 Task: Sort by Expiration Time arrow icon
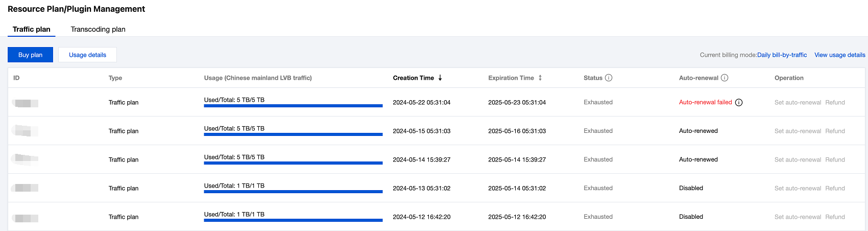click(540, 78)
